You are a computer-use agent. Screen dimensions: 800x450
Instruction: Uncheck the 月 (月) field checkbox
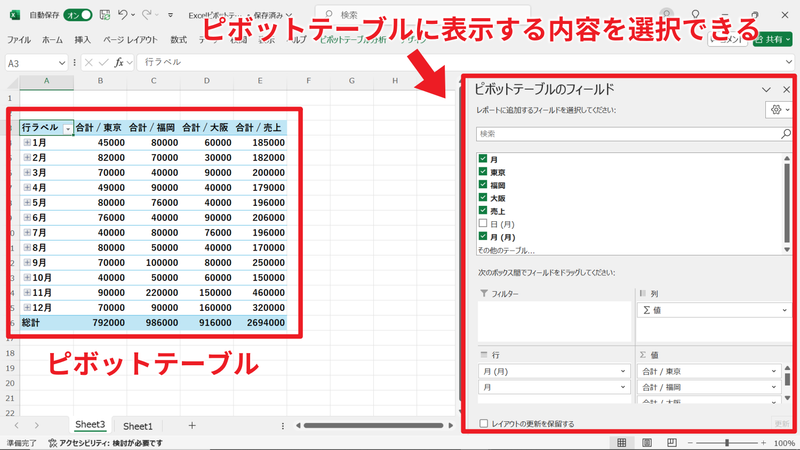(x=483, y=236)
